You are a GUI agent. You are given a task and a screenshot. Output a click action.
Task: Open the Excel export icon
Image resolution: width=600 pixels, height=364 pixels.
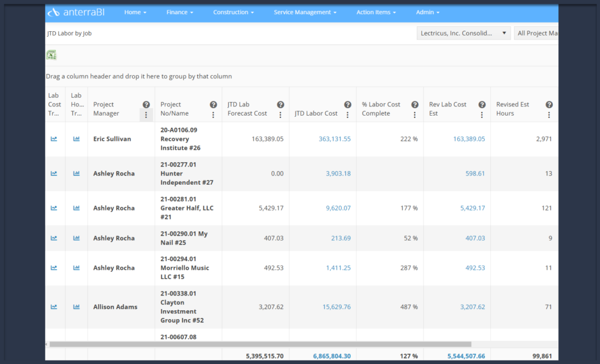pos(51,54)
